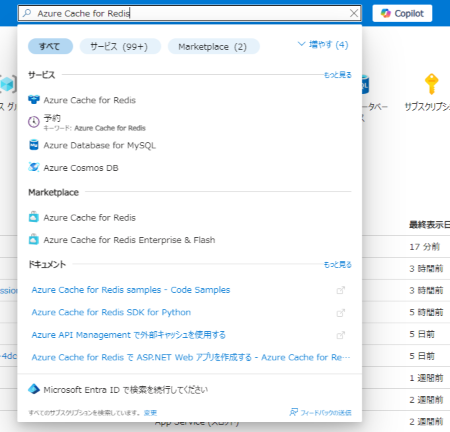Open ASP.NET Web アプリを作成する document link

click(191, 357)
